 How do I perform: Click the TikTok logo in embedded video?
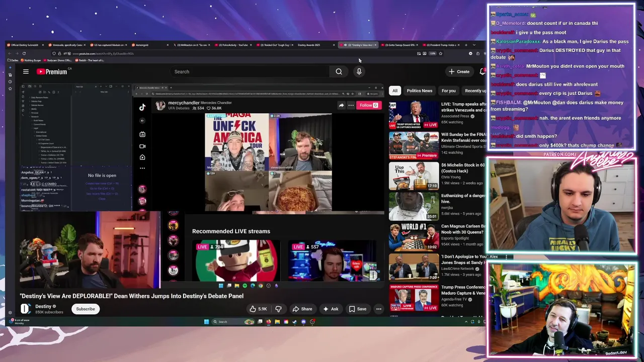click(x=142, y=107)
